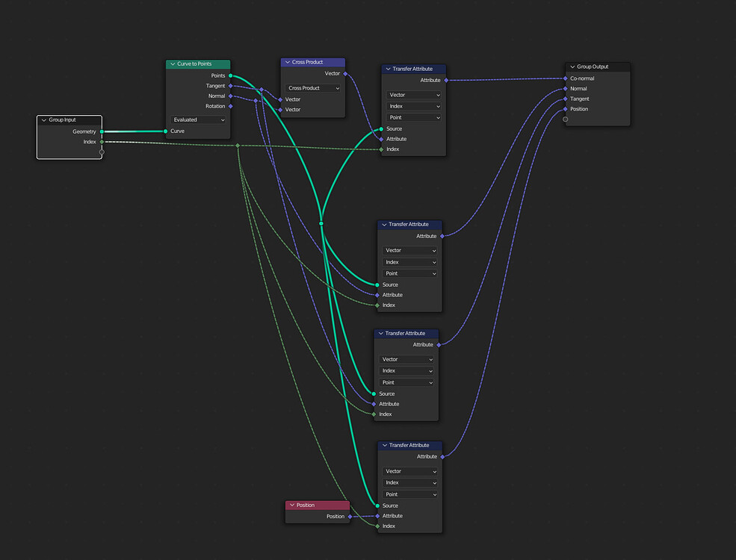Image resolution: width=736 pixels, height=560 pixels.
Task: Open the Evaluated mode dropdown in Curve to Points
Action: [x=197, y=119]
